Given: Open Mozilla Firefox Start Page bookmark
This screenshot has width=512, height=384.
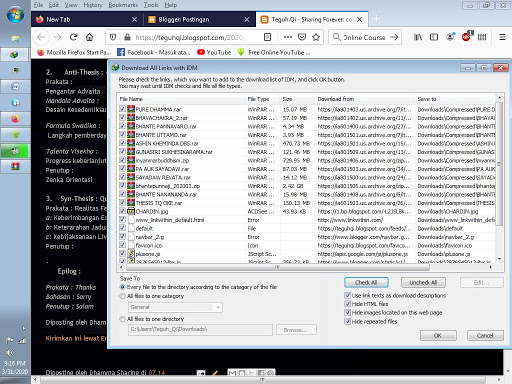Looking at the screenshot, I should (74, 52).
